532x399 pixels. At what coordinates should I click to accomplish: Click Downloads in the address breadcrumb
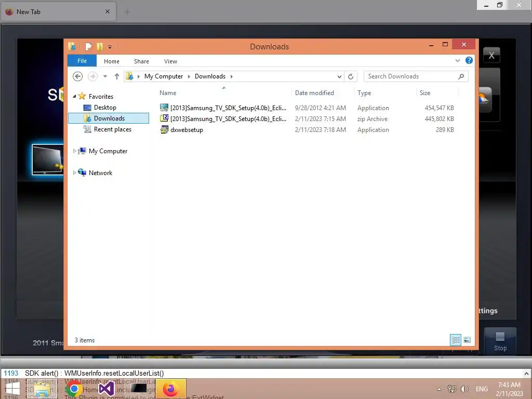[210, 76]
